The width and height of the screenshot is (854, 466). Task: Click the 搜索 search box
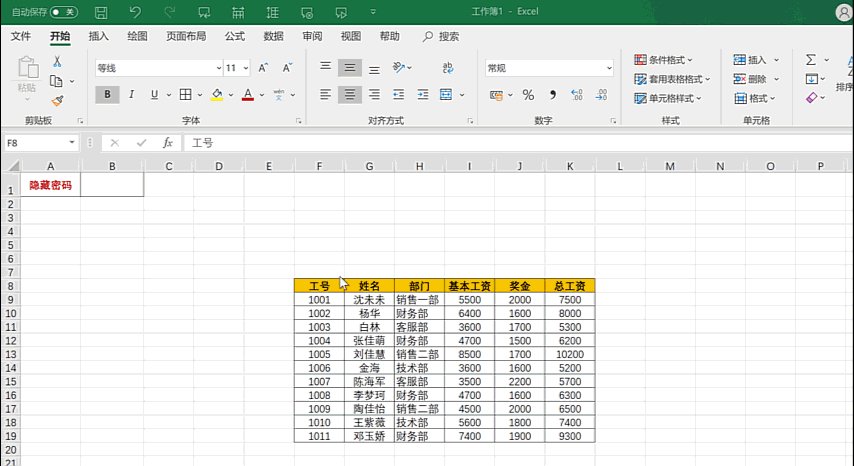click(441, 36)
